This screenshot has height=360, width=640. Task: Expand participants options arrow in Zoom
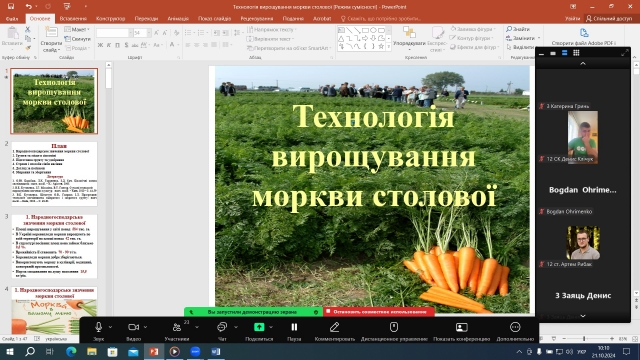click(197, 327)
